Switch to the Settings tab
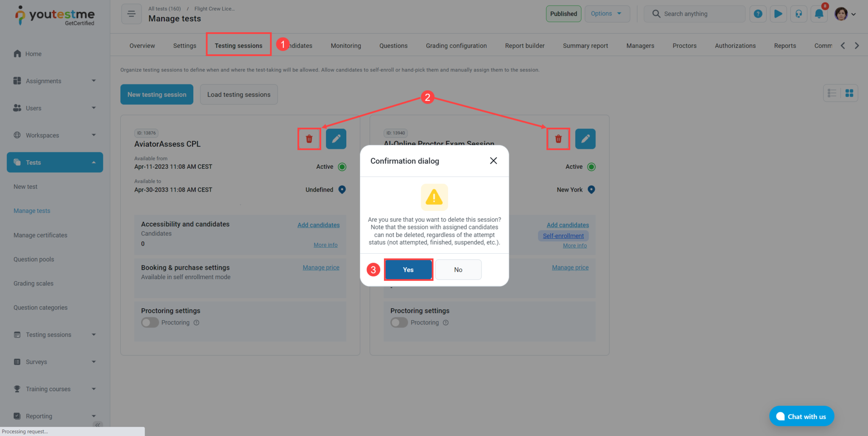This screenshot has width=868, height=436. click(x=185, y=46)
